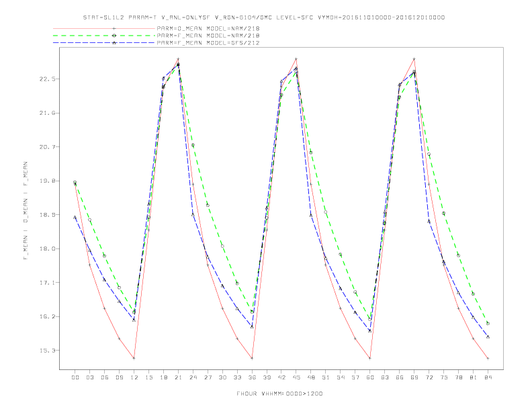Click y-axis tick label 21.6
532x411 pixels.
point(47,113)
